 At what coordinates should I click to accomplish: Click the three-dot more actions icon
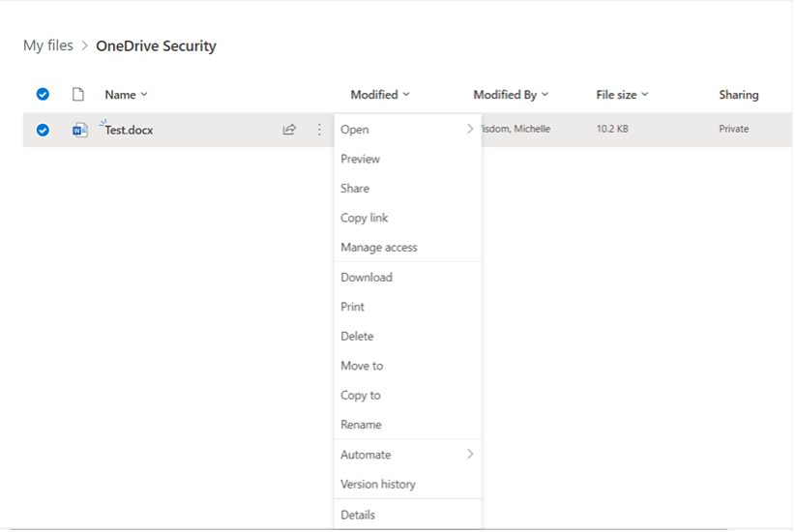coord(319,130)
